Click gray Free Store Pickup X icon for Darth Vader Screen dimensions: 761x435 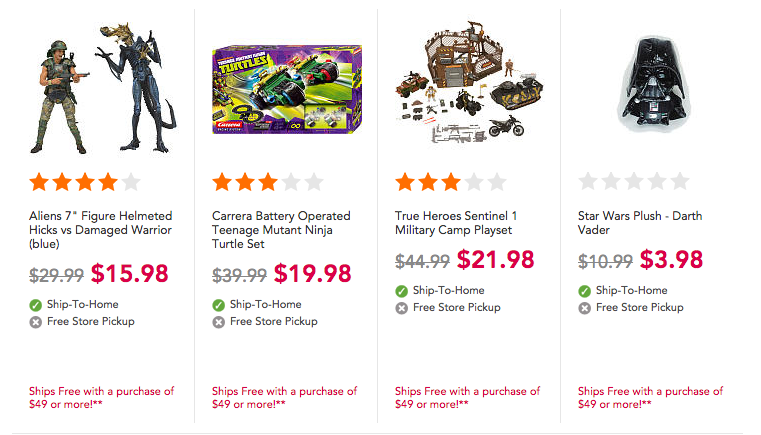(584, 308)
